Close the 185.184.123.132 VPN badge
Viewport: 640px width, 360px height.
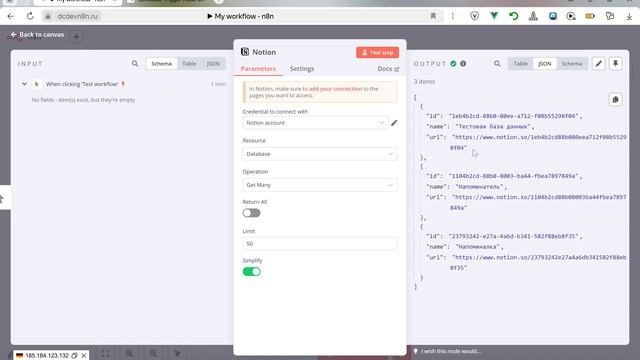[84, 356]
